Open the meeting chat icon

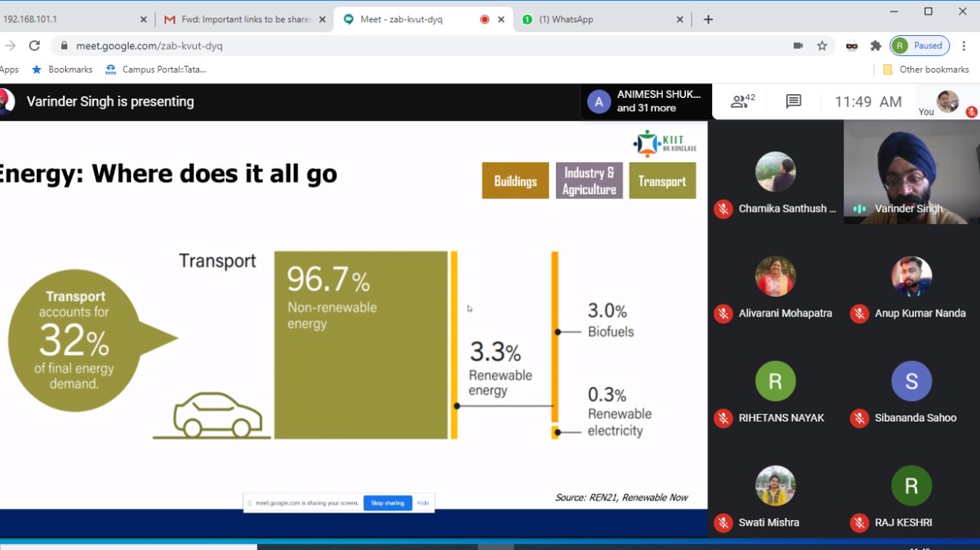pyautogui.click(x=793, y=101)
